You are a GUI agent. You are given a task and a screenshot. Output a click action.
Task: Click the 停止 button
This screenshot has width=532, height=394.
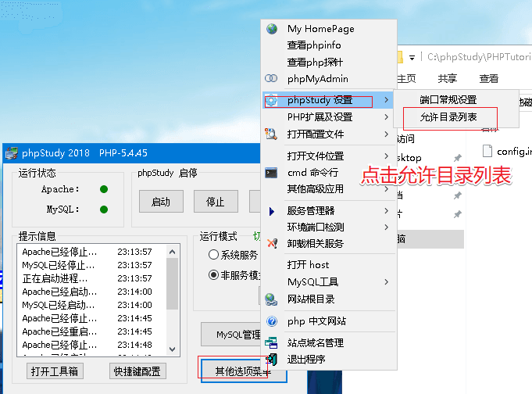(216, 202)
